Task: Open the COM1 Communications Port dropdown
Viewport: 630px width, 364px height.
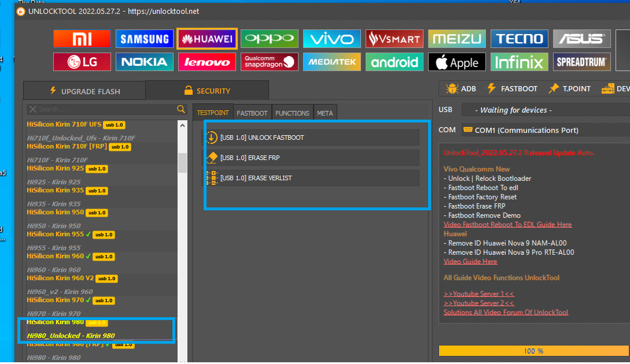Action: [546, 130]
